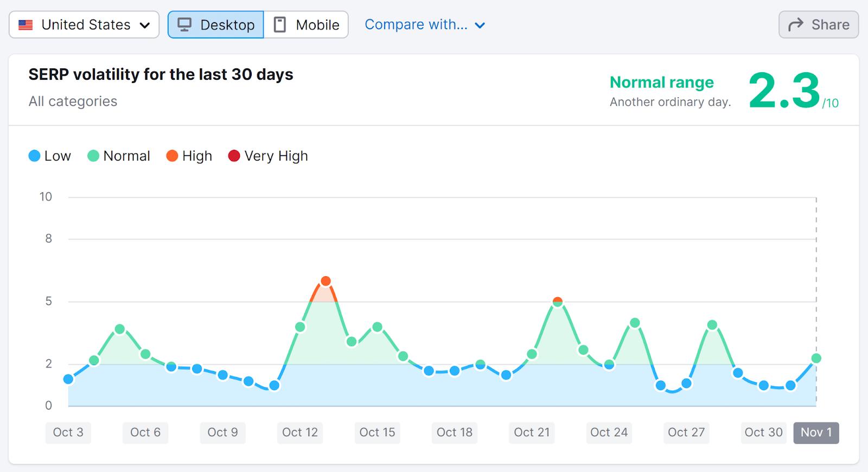Select the Oct 12 date marker
868x472 pixels.
click(300, 432)
